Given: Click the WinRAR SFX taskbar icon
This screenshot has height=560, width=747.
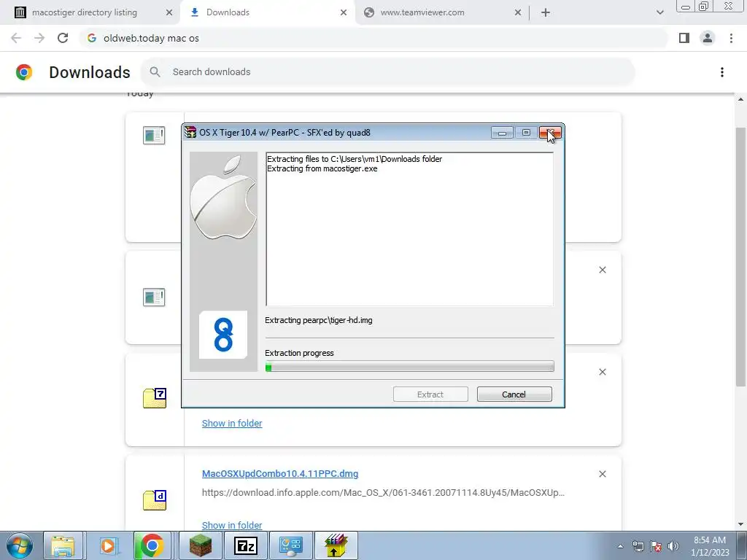Looking at the screenshot, I should 336,545.
